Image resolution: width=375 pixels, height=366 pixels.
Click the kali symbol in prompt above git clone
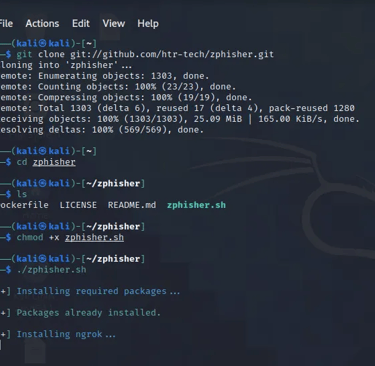coord(42,44)
